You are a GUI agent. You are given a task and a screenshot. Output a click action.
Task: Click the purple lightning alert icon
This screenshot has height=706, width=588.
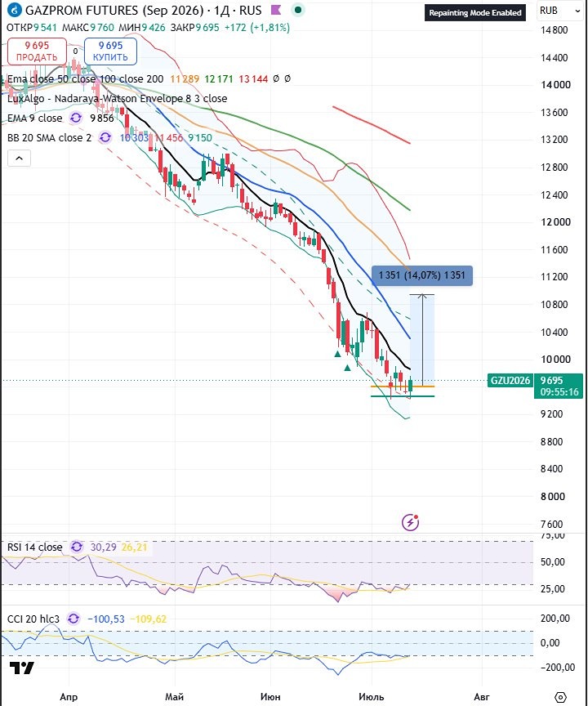click(410, 522)
